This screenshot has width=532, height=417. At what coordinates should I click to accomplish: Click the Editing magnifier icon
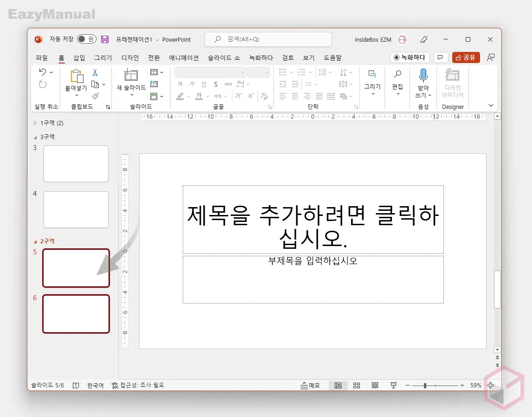(x=397, y=74)
